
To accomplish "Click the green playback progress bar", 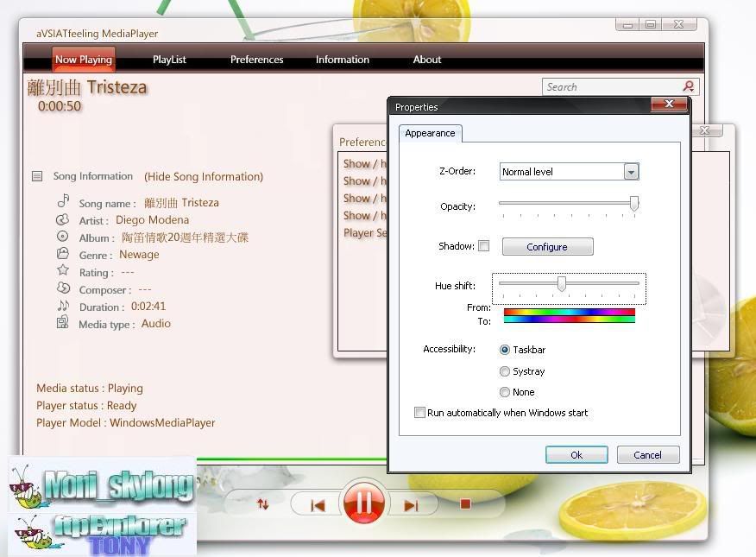I will (292, 459).
